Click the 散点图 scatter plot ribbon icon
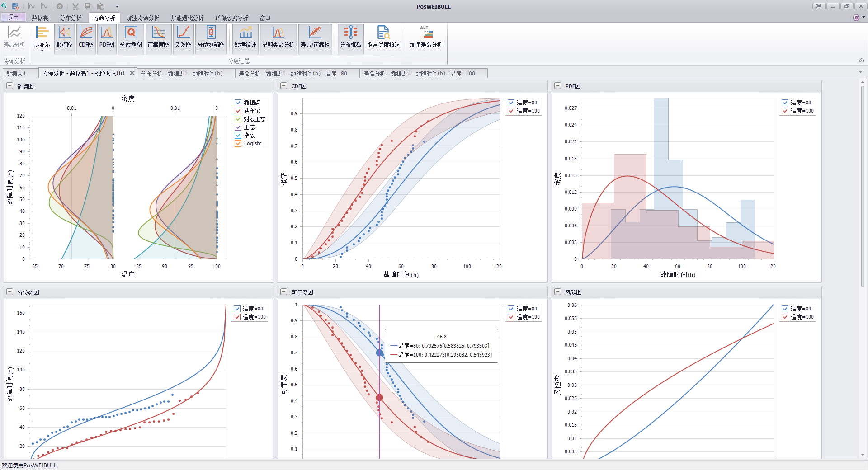 pyautogui.click(x=64, y=37)
